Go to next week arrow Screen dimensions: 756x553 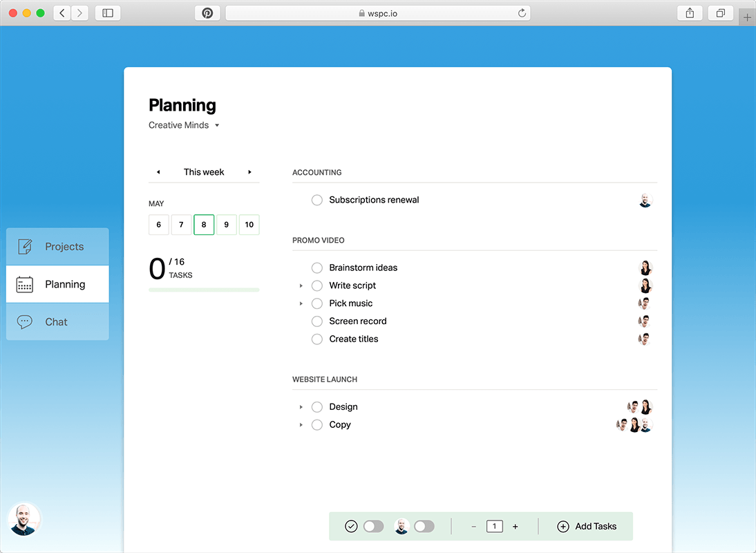point(249,172)
